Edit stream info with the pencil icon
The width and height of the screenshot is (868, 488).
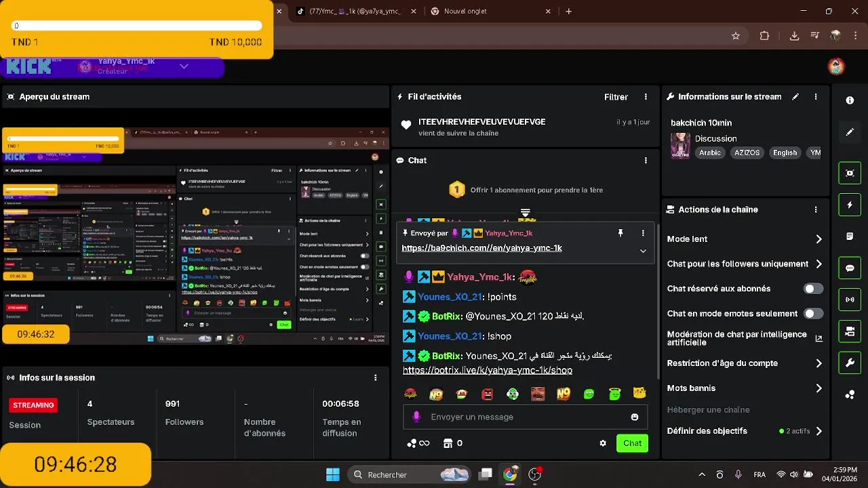[795, 97]
